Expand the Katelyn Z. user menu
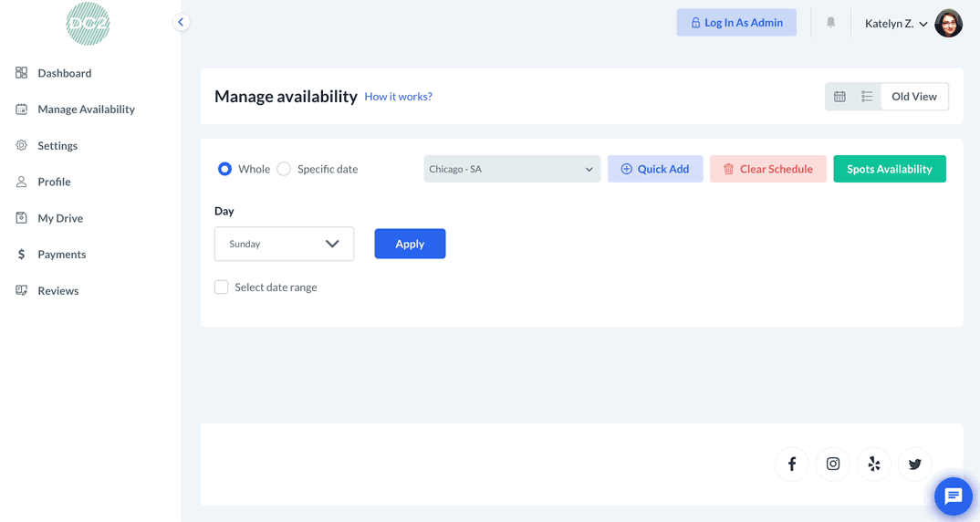This screenshot has height=522, width=980. tap(896, 24)
